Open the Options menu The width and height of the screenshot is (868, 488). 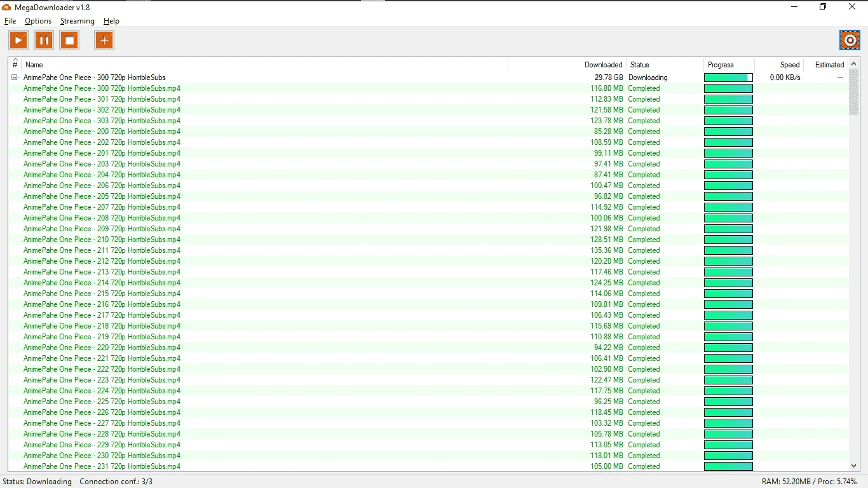(38, 21)
